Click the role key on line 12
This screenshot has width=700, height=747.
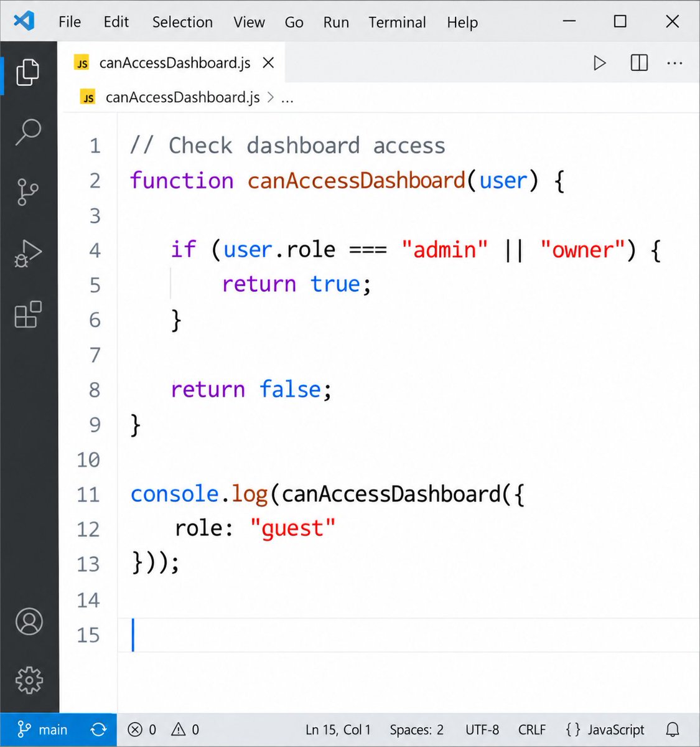[x=198, y=529]
